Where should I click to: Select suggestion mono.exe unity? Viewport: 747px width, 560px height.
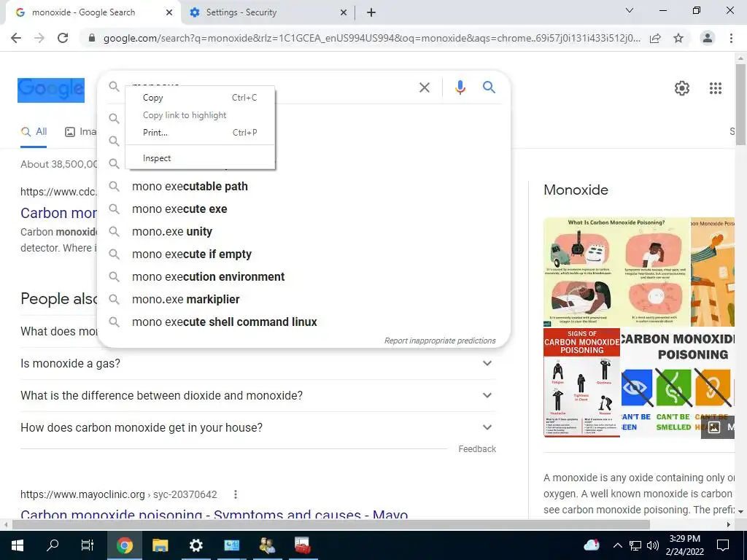point(303,231)
